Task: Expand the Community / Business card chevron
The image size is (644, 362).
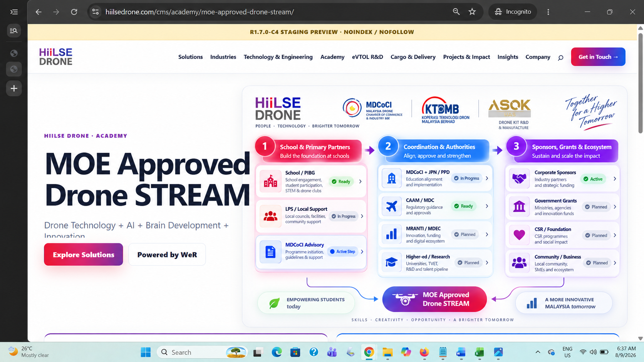Action: pos(615,263)
